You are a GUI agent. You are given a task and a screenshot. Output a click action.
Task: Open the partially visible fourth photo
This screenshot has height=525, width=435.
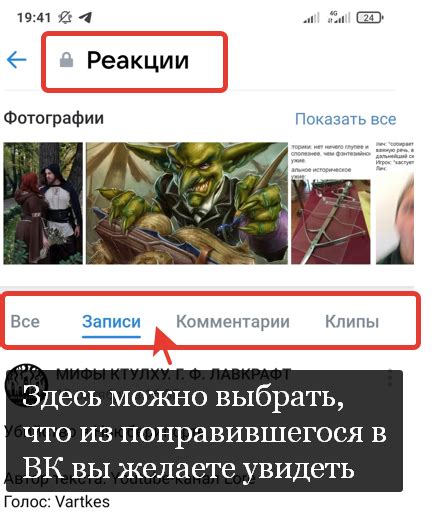[x=395, y=203]
